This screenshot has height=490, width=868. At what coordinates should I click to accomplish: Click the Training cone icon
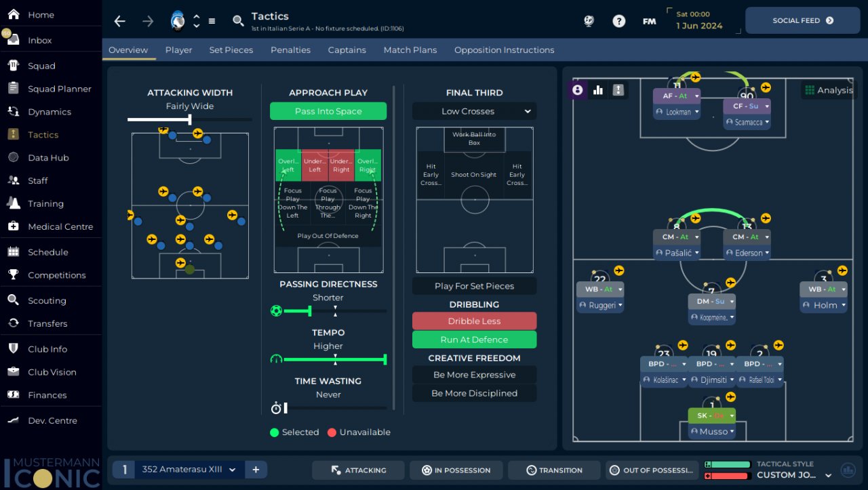click(14, 203)
